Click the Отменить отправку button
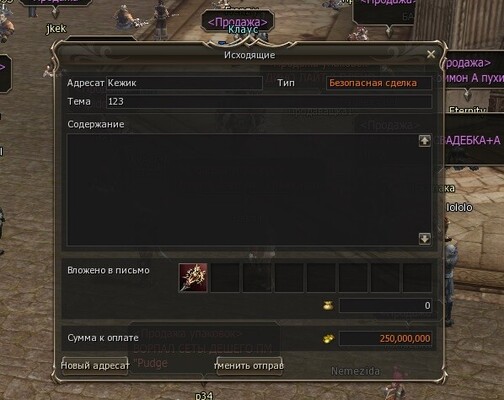Screen dimensions: 504x400 [249, 366]
